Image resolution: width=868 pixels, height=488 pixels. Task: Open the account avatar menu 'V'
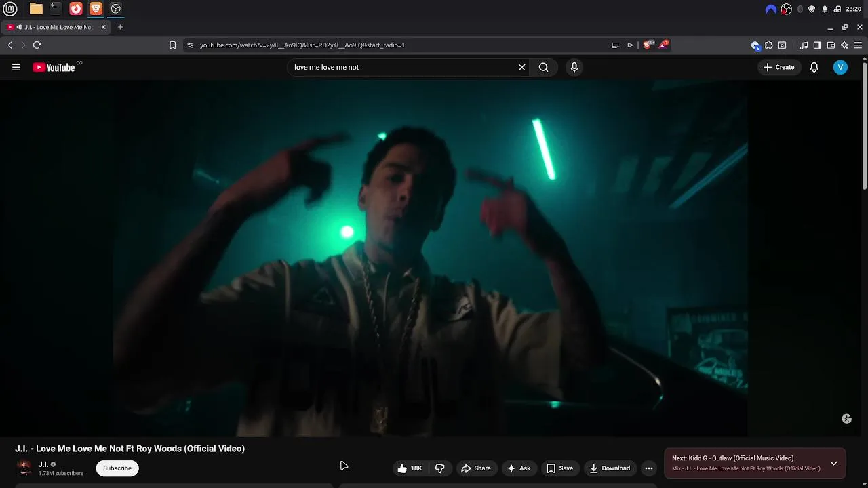pyautogui.click(x=840, y=67)
